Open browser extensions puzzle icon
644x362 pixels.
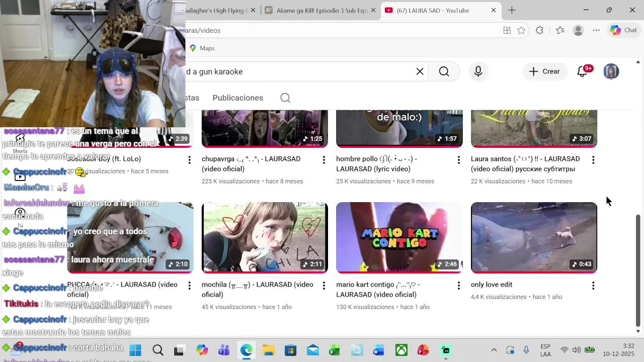539,30
